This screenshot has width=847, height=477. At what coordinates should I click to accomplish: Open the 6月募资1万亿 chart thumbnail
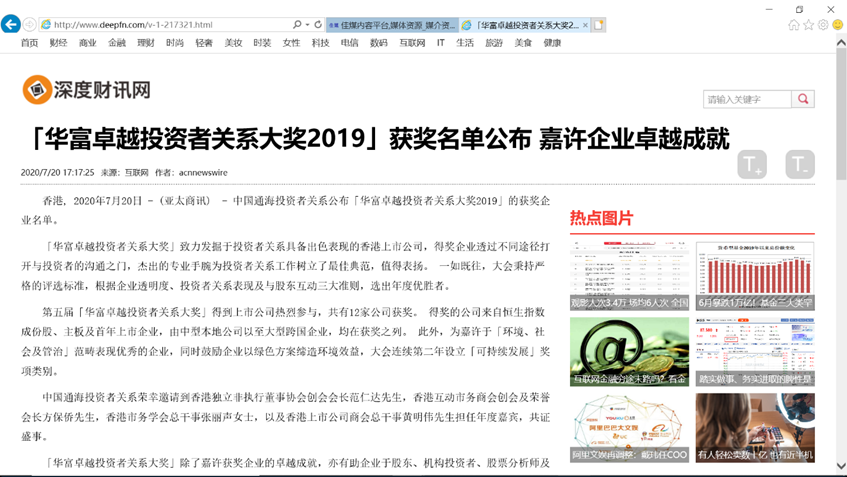pos(755,276)
